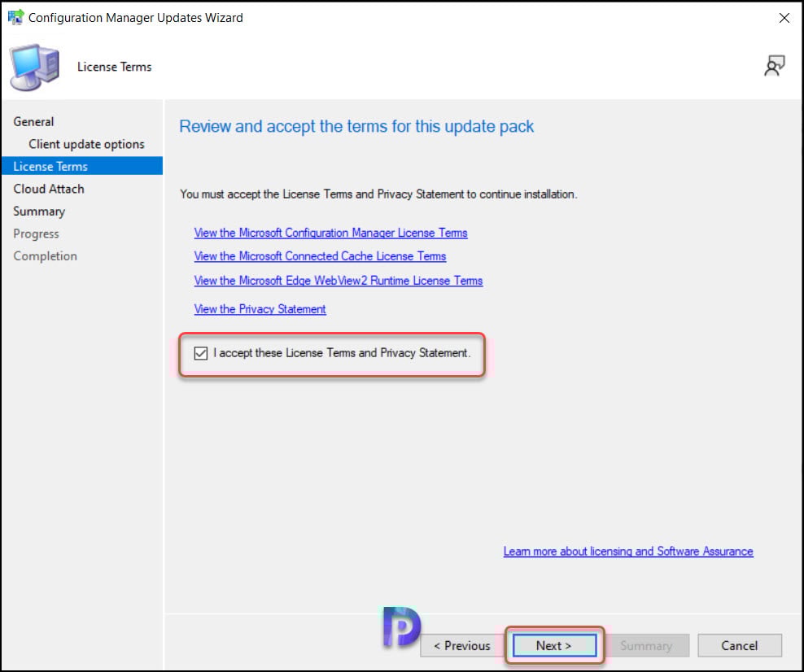Screen dimensions: 804x672
Task: Select License Terms in the sidebar
Action: (x=82, y=166)
